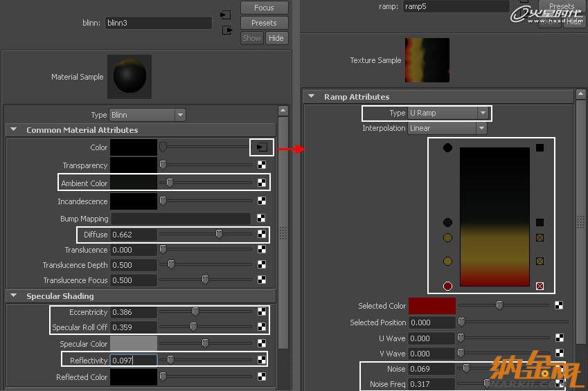Click the gray Specular Color swatch
The image size is (588, 391).
(134, 343)
